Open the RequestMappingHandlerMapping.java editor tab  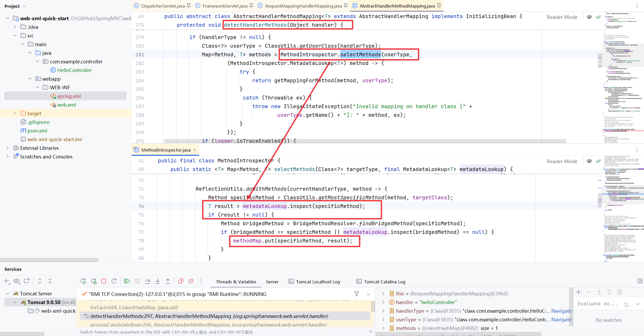pyautogui.click(x=303, y=6)
